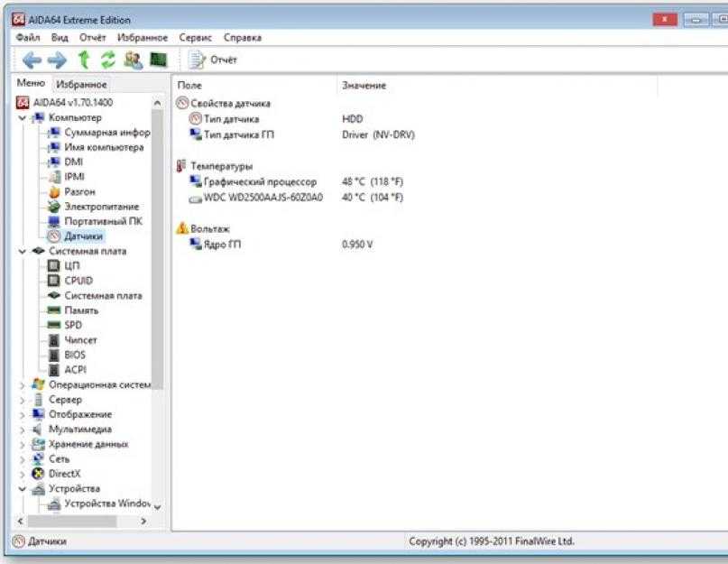Screen dimensions: 728x564
Task: Expand the Операционная система branch
Action: [22, 385]
